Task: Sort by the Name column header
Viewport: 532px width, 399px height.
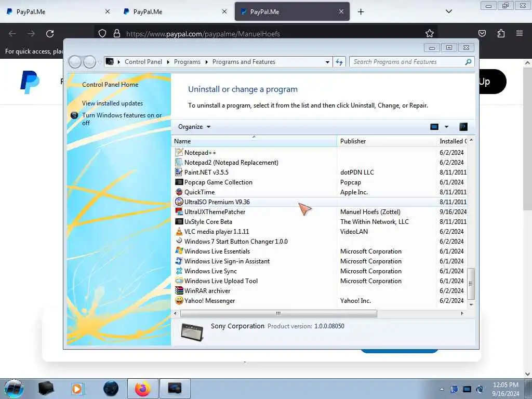Action: [x=254, y=141]
